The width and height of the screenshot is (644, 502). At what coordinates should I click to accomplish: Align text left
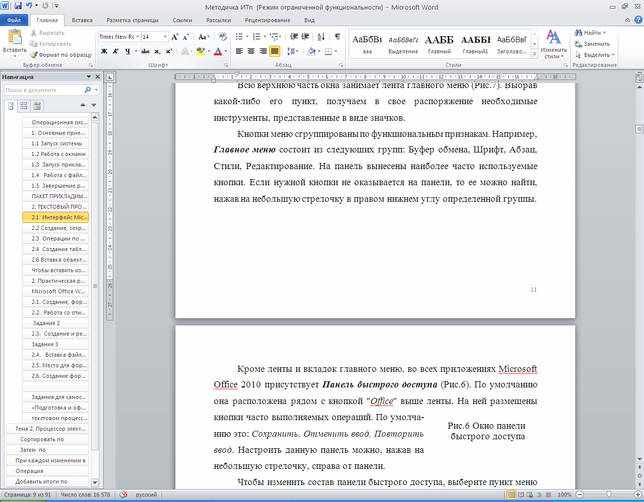click(x=239, y=51)
